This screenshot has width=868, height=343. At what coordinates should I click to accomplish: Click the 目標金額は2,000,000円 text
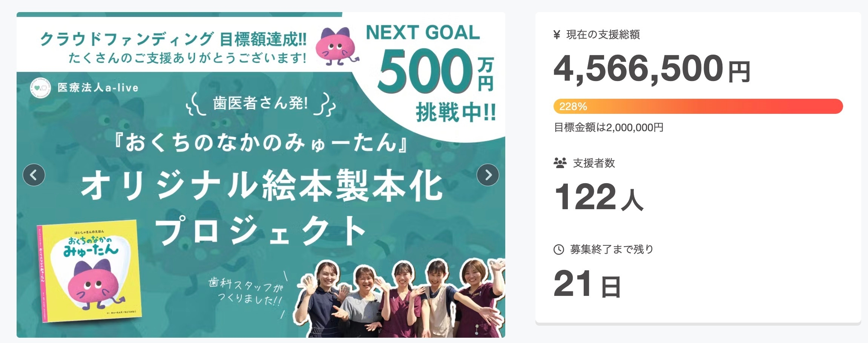(609, 128)
